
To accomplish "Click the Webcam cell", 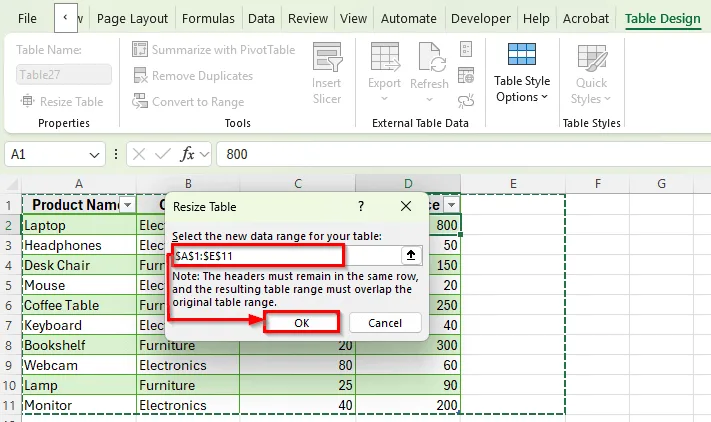I will point(79,365).
